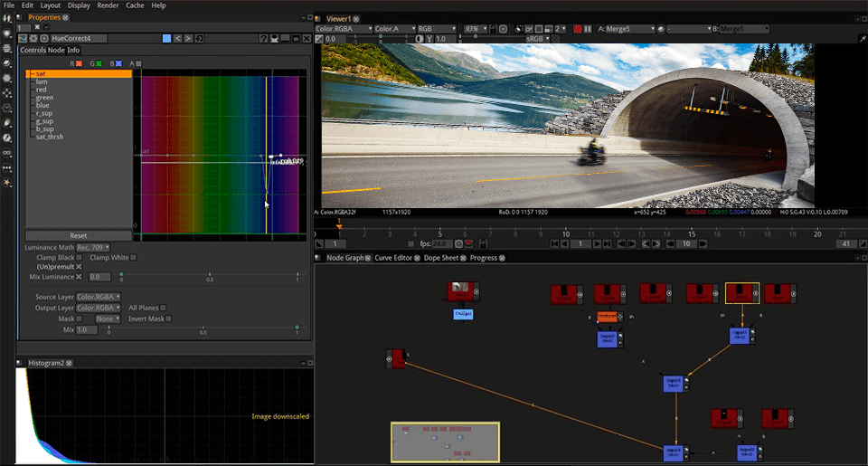Open viewer colorspace sRGB dropdown
This screenshot has width=868, height=466.
point(537,39)
